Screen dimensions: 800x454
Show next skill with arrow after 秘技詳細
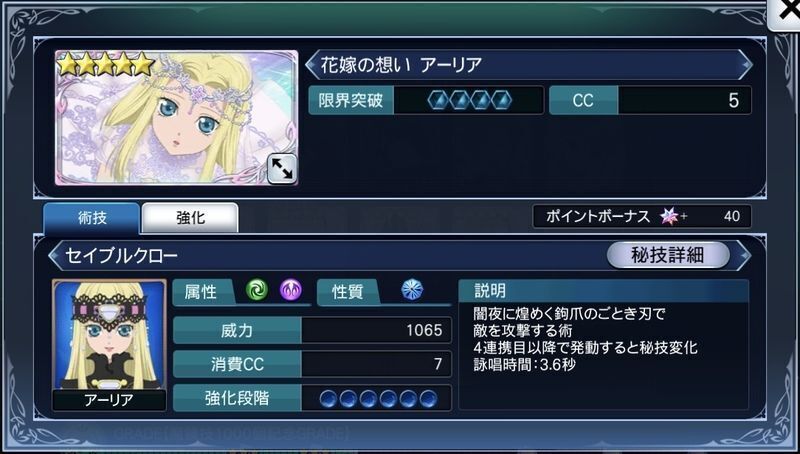pos(743,255)
